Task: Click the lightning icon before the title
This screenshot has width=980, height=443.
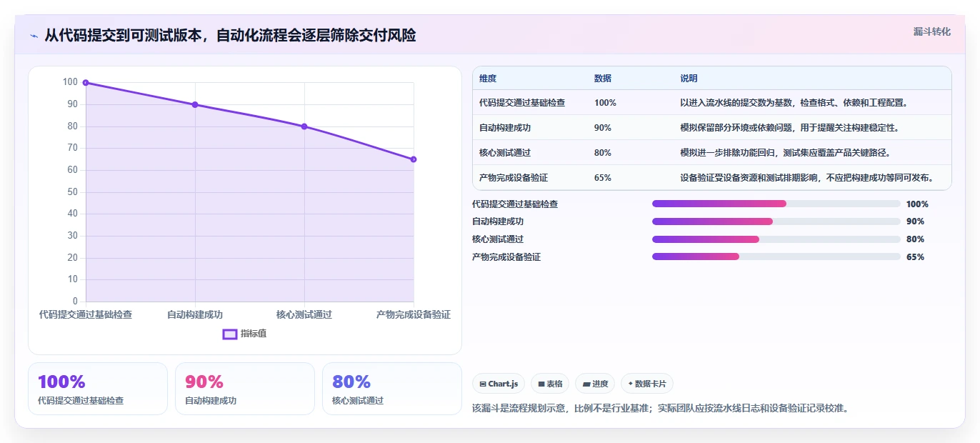Action: 34,36
